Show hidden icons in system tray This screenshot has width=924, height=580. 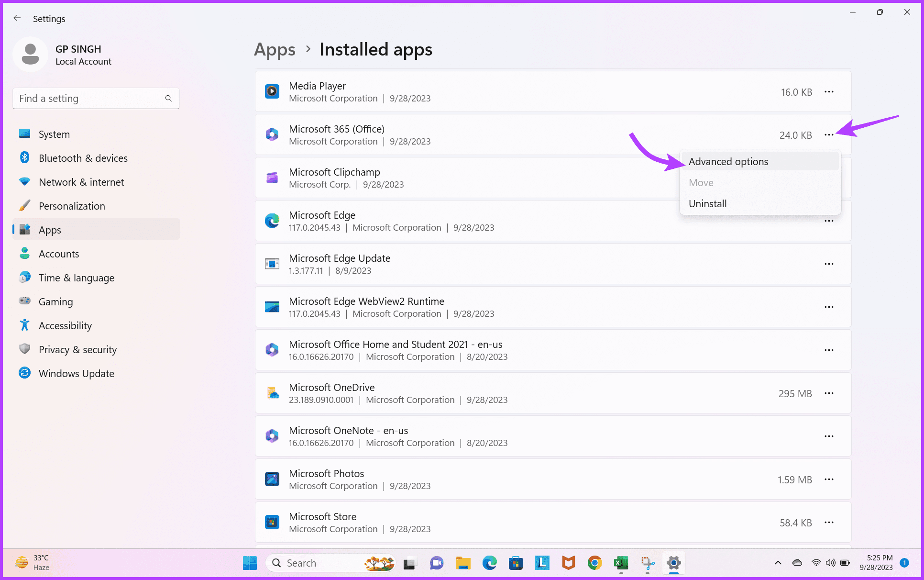click(778, 563)
